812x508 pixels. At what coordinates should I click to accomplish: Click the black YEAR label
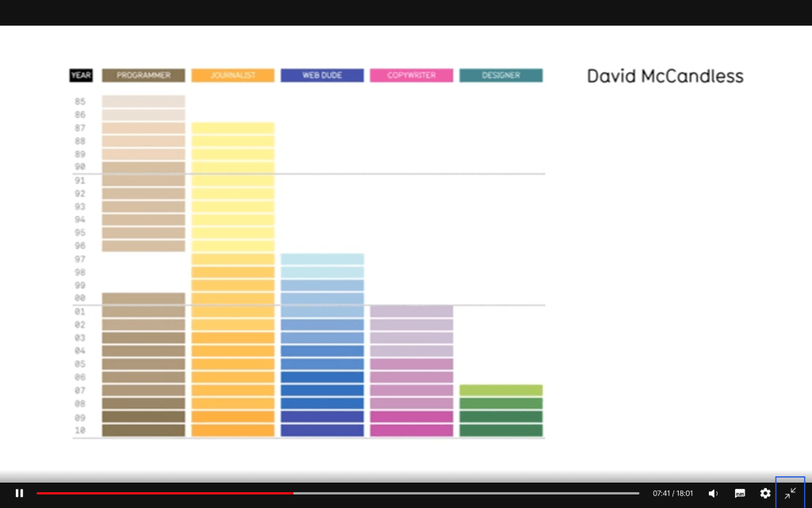click(x=81, y=75)
